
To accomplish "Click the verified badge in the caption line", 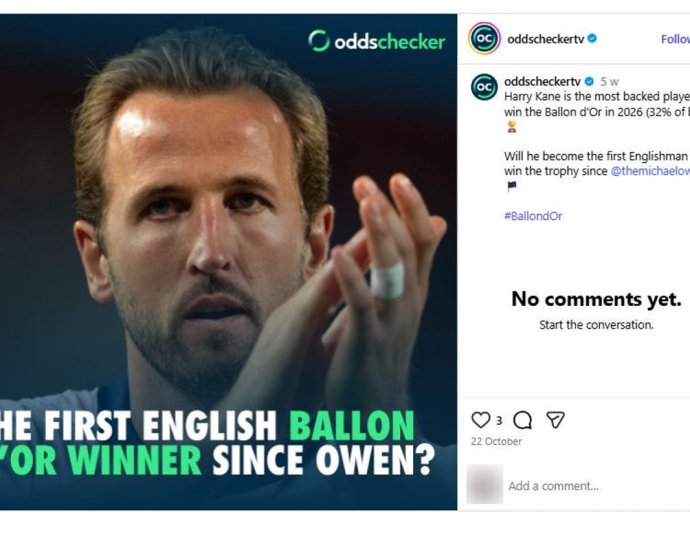I will [x=589, y=81].
